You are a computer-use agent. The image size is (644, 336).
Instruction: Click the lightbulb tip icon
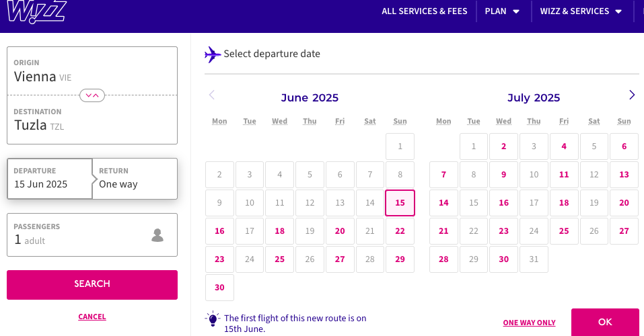213,319
